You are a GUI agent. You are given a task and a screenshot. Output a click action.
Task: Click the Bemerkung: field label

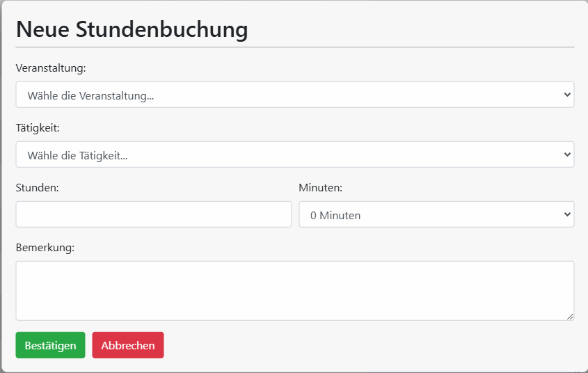[45, 248]
